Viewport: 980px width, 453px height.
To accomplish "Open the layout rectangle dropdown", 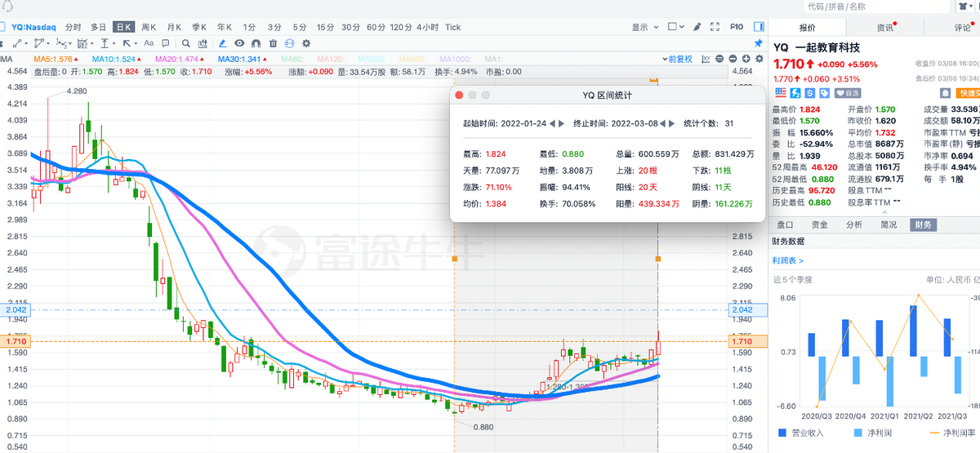I will coord(675,27).
